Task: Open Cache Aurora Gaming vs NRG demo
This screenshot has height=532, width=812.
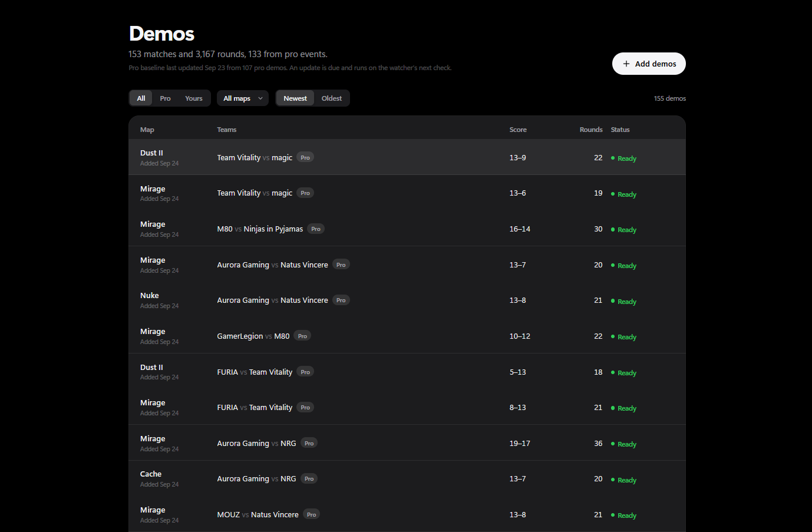Action: coord(407,479)
